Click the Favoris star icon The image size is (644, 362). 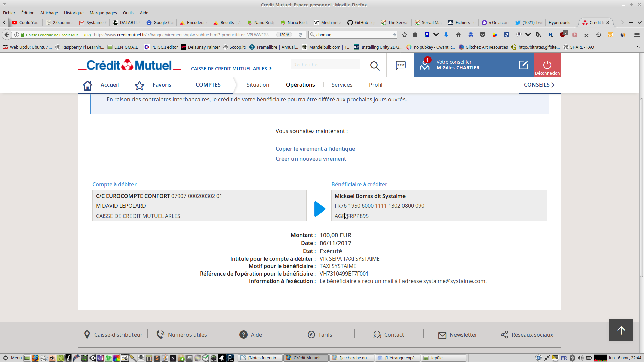tap(140, 85)
